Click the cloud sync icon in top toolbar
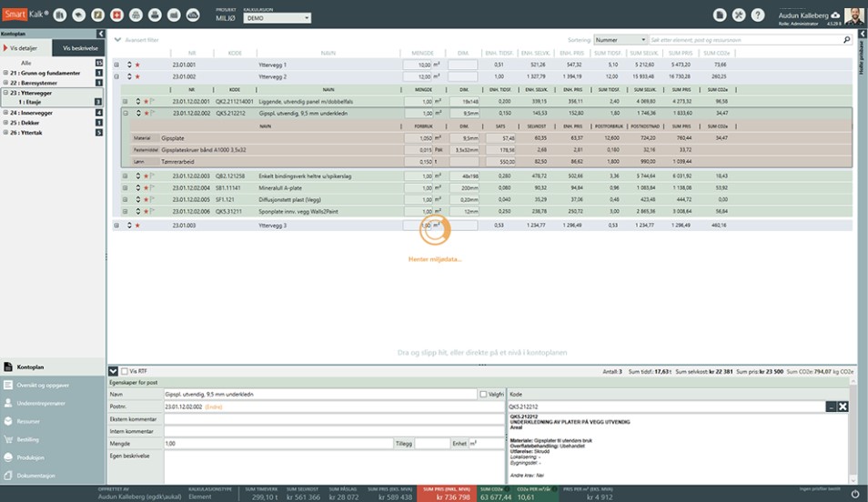The width and height of the screenshot is (868, 502). [x=193, y=15]
